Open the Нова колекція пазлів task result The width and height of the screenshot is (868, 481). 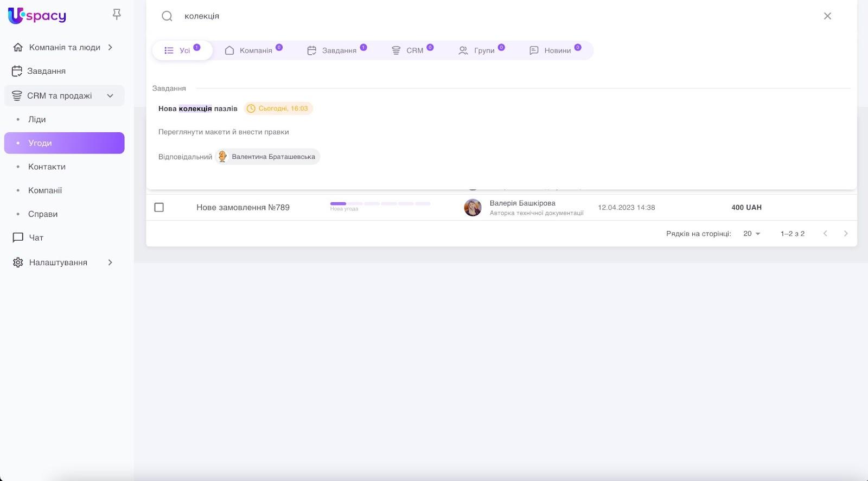(198, 108)
